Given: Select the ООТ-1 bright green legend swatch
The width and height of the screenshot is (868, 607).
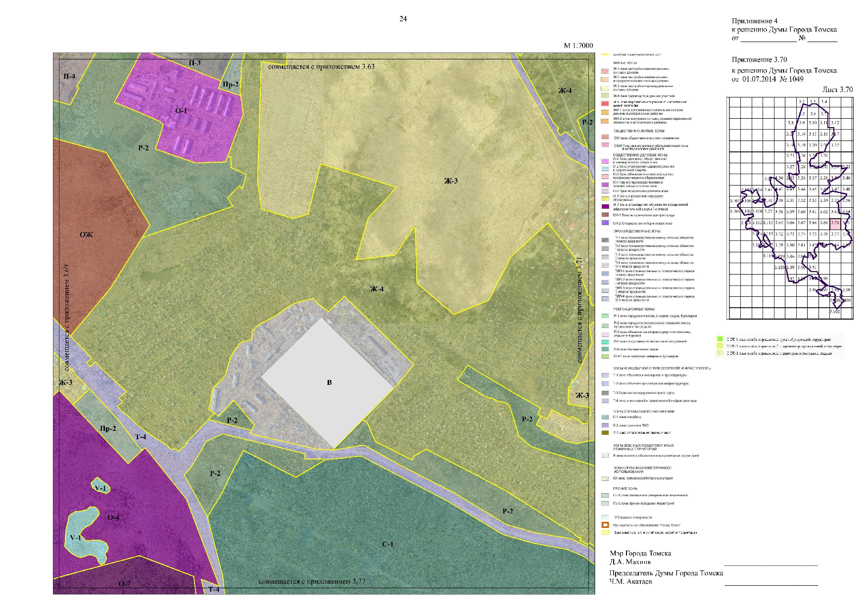Looking at the screenshot, I should 720,339.
